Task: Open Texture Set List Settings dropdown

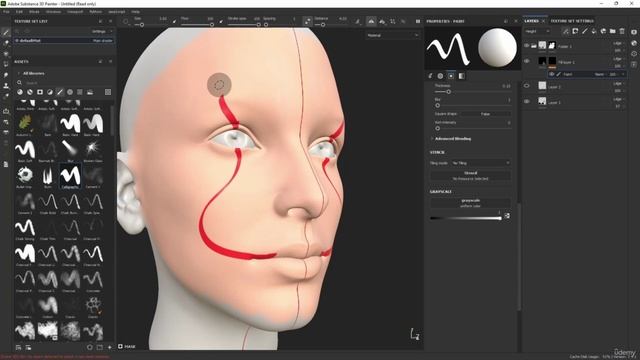Action: click(101, 31)
